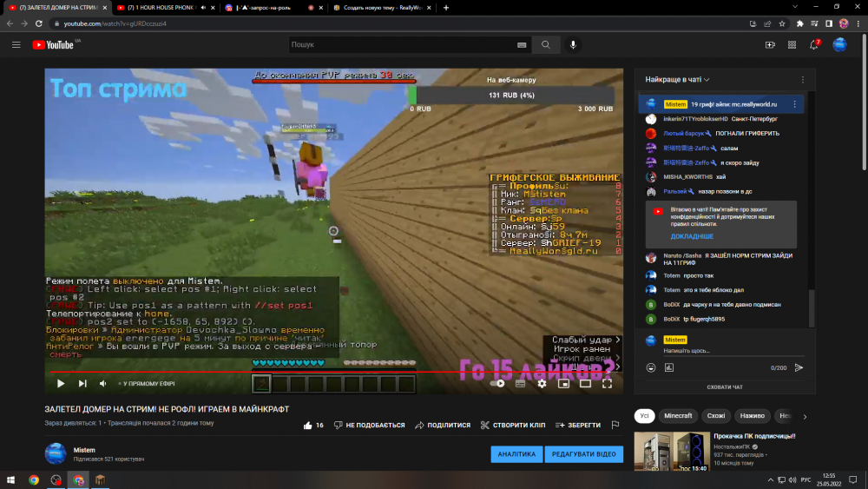Open Chrome from the taskbar

pyautogui.click(x=34, y=480)
